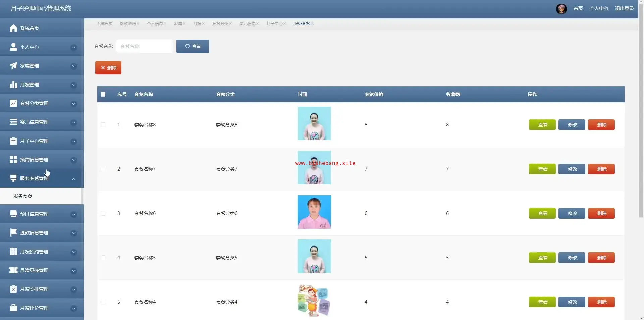Click the ticket icon for 月嫂更换管理

coord(13,270)
